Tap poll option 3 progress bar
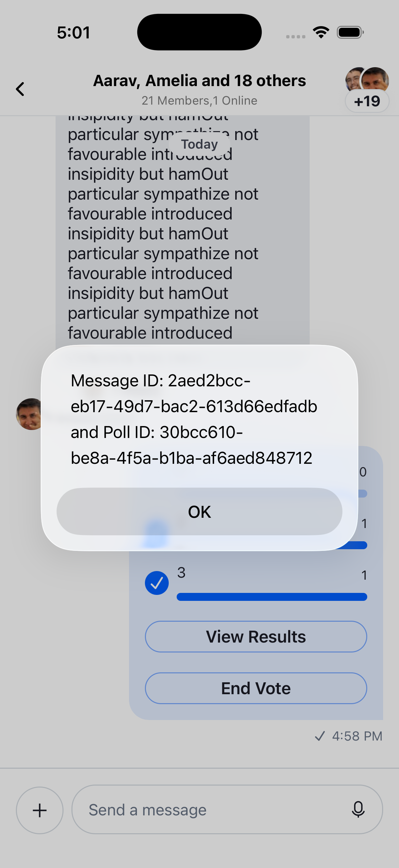The height and width of the screenshot is (868, 399). click(272, 597)
